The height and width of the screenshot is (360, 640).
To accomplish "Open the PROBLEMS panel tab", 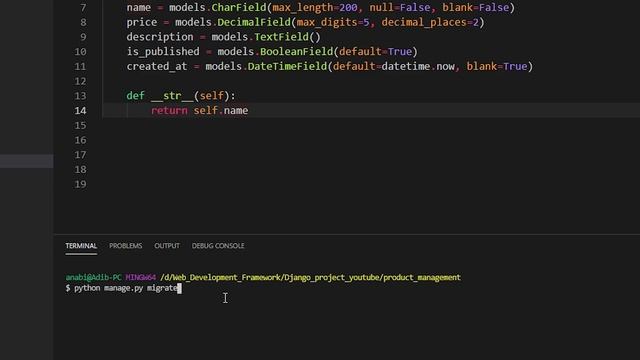I will [126, 246].
